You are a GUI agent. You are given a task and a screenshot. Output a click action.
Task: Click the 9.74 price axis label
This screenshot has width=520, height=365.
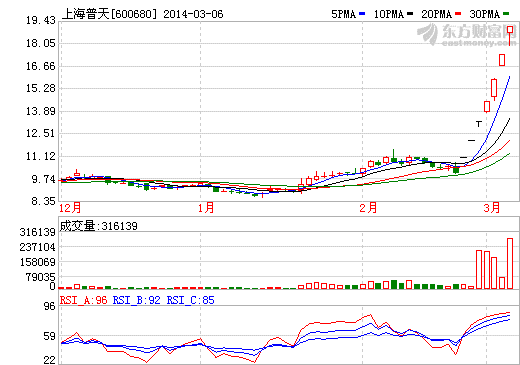pos(43,179)
